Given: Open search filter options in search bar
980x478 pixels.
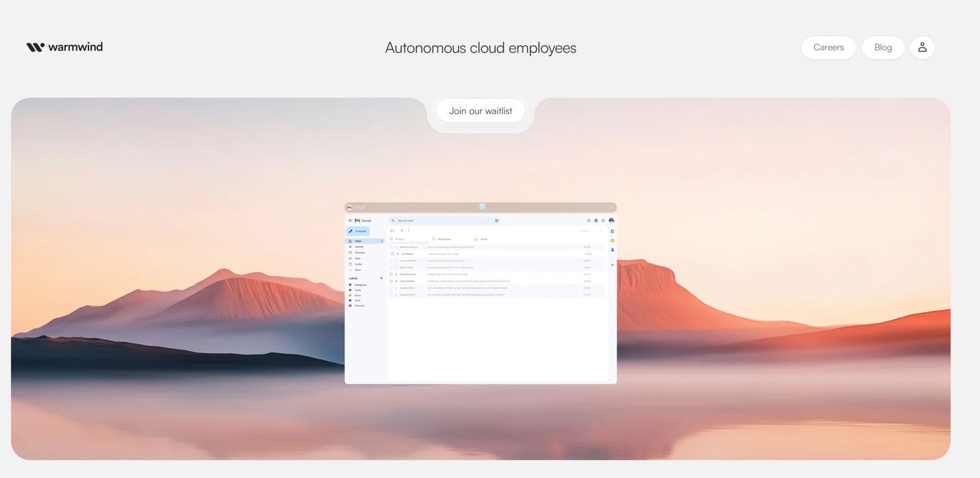Looking at the screenshot, I should pyautogui.click(x=496, y=220).
